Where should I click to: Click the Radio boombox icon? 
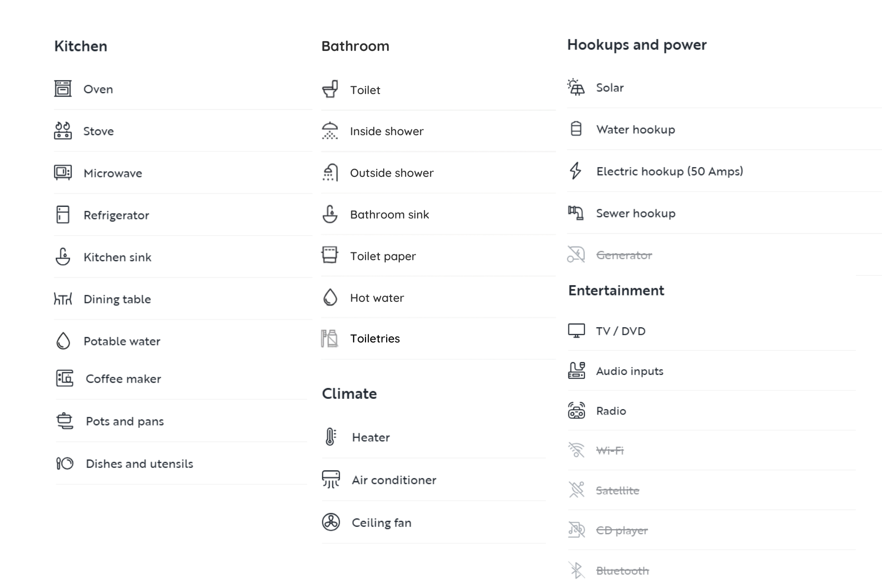click(x=577, y=411)
